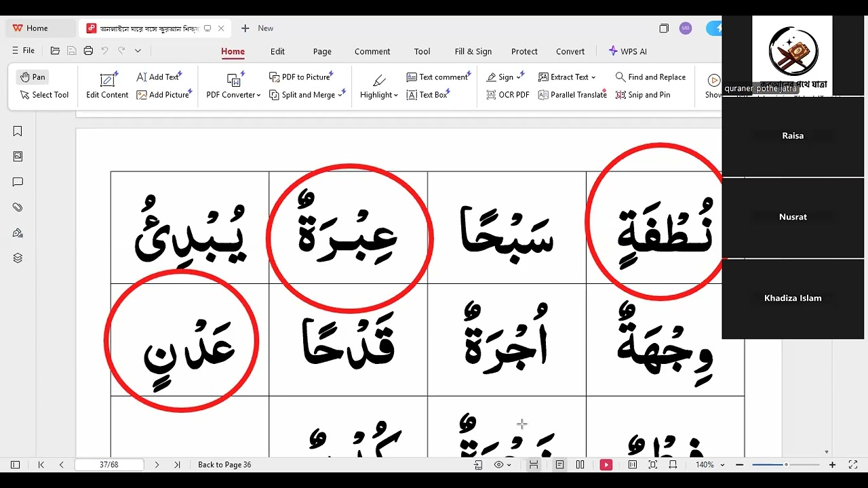This screenshot has height=488, width=868.
Task: Open PDF to Picture converter
Action: (300, 77)
